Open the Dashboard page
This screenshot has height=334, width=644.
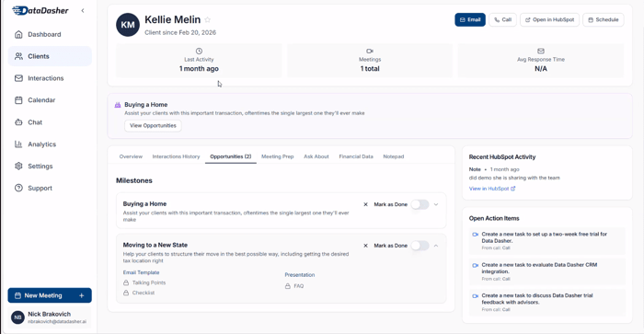coord(50,35)
